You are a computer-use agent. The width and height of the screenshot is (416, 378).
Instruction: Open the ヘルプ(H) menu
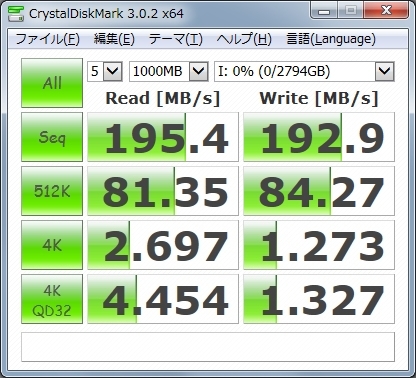coord(244,39)
